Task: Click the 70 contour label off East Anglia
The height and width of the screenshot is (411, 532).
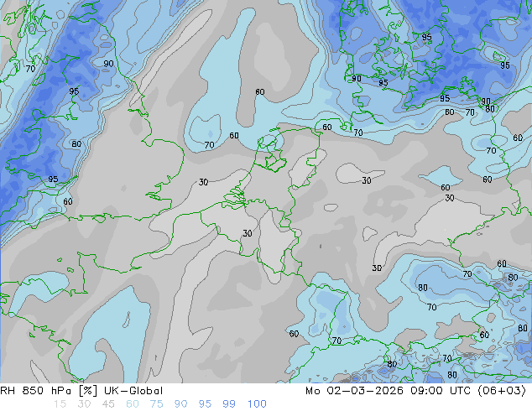Action: pyautogui.click(x=209, y=145)
